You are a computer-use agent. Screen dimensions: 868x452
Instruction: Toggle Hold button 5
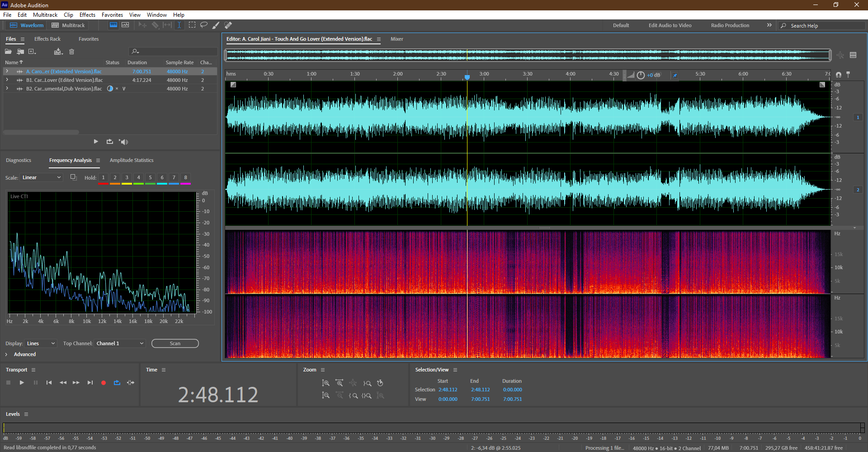150,178
